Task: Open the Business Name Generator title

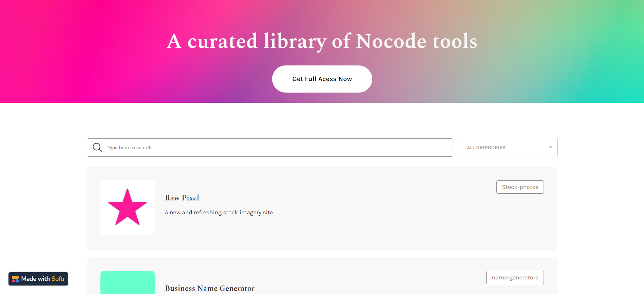Action: [210, 288]
